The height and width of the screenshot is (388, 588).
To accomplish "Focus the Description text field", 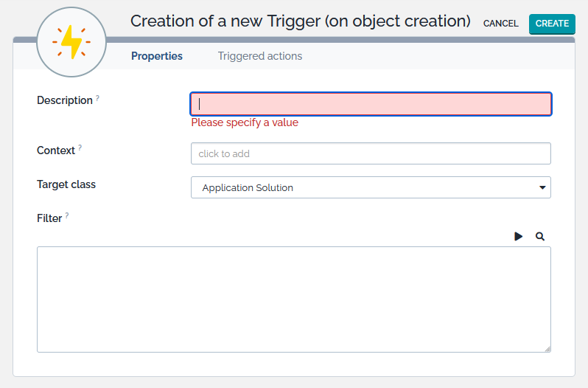I will point(371,104).
